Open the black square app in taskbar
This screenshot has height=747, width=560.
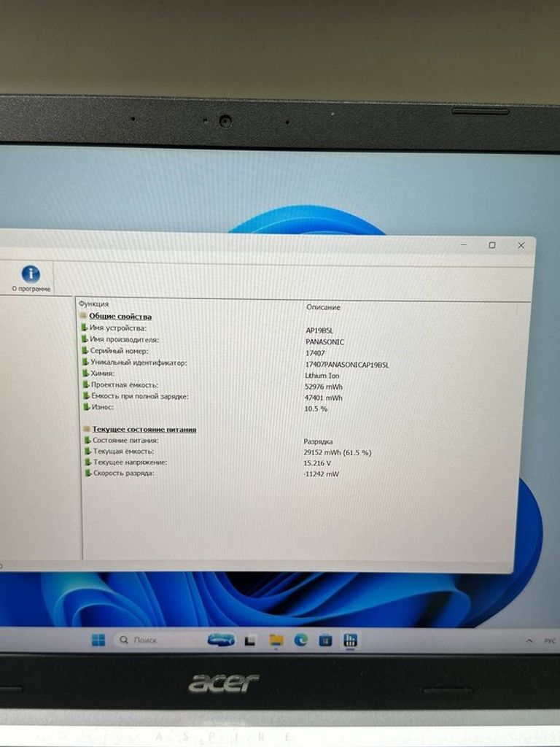(x=250, y=640)
